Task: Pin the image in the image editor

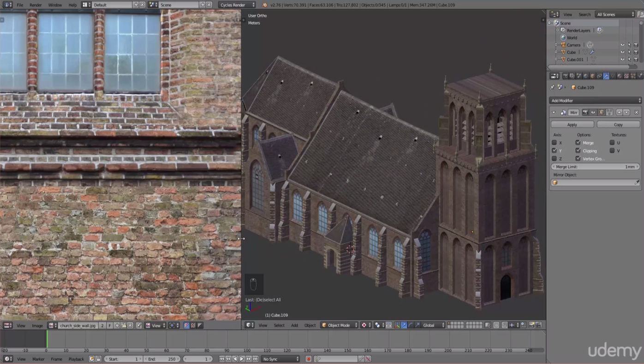Action: click(x=139, y=325)
